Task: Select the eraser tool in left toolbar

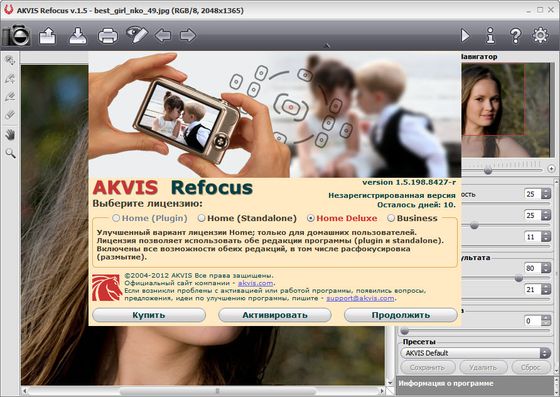Action: (10, 115)
